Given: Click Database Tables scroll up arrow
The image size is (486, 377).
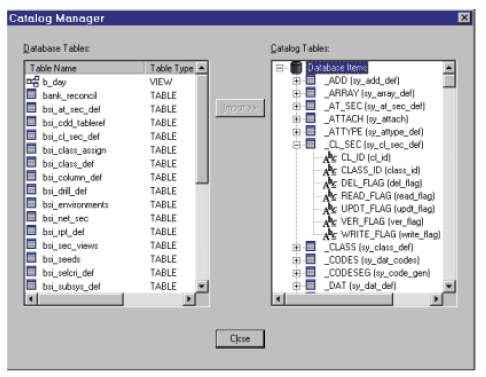Looking at the screenshot, I should (x=202, y=68).
